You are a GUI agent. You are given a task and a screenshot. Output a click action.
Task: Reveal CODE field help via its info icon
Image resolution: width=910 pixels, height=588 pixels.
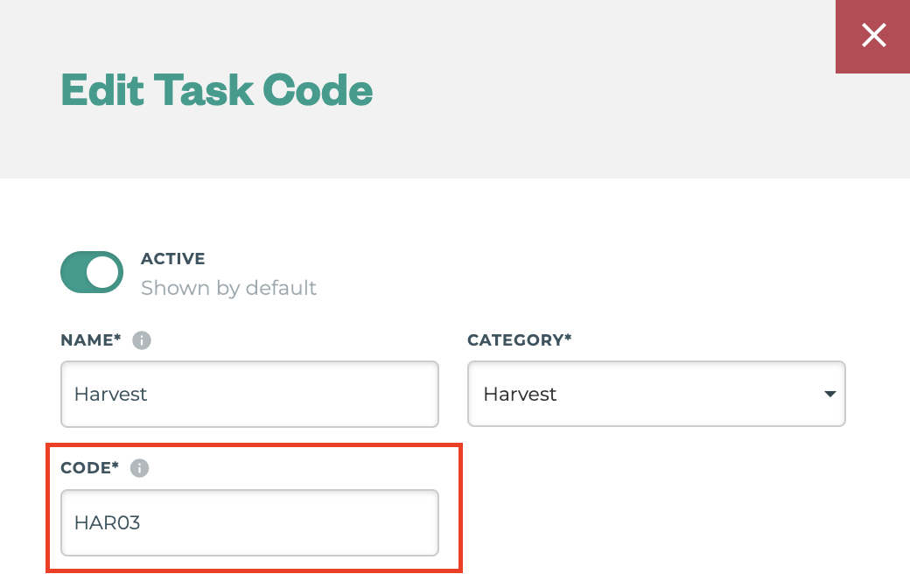coord(140,467)
